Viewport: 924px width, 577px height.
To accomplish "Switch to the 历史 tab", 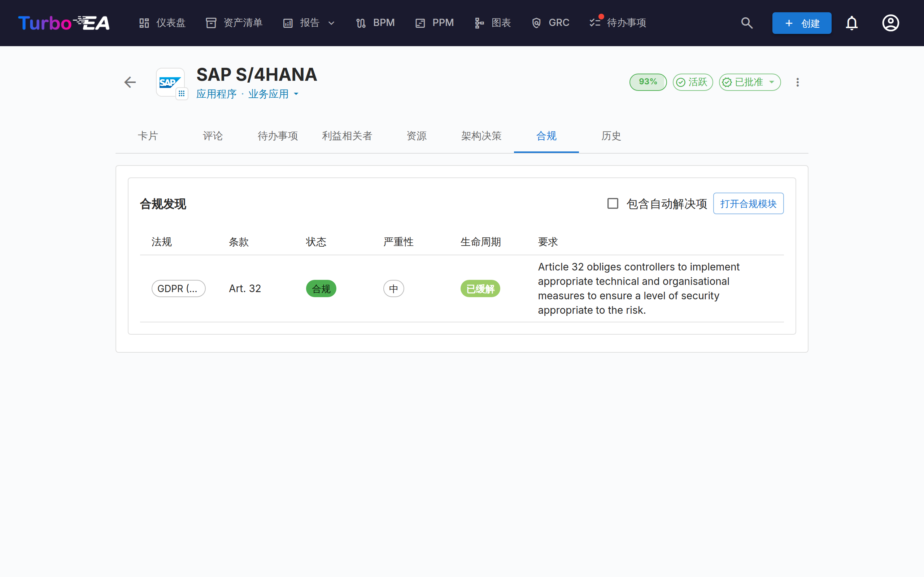I will click(x=611, y=136).
